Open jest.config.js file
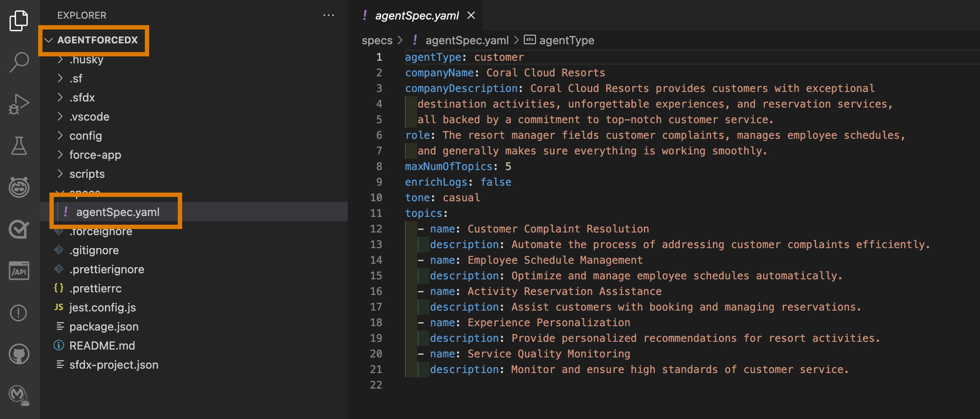 [193, 308]
